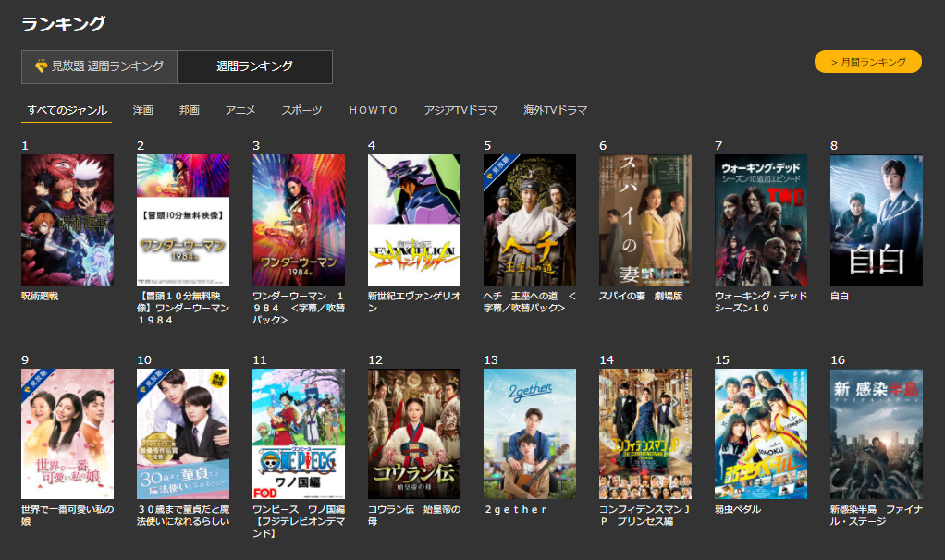
Task: Open the 世界で一番可愛い私の娘 poster
Action: (67, 433)
